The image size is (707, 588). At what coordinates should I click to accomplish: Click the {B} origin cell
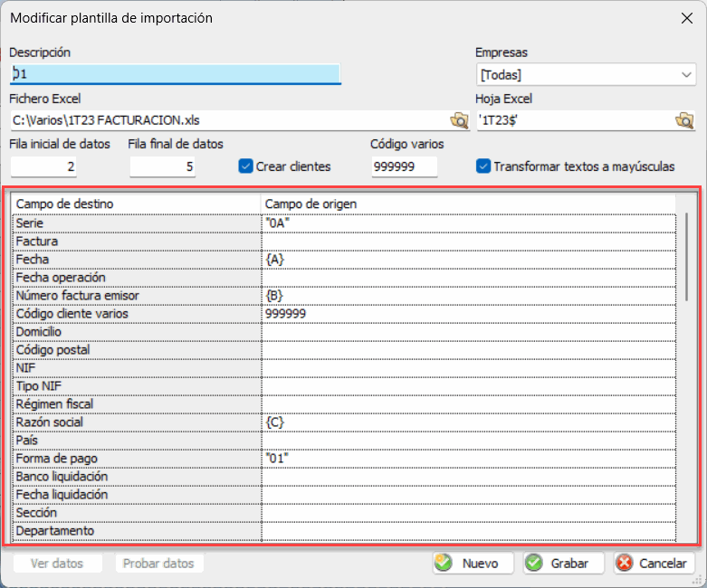[469, 296]
